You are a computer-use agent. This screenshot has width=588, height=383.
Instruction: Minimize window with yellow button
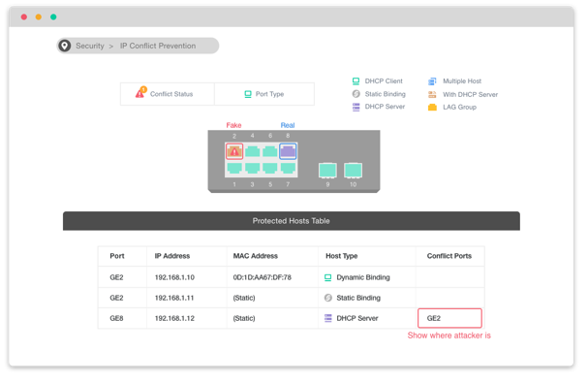[x=38, y=16]
